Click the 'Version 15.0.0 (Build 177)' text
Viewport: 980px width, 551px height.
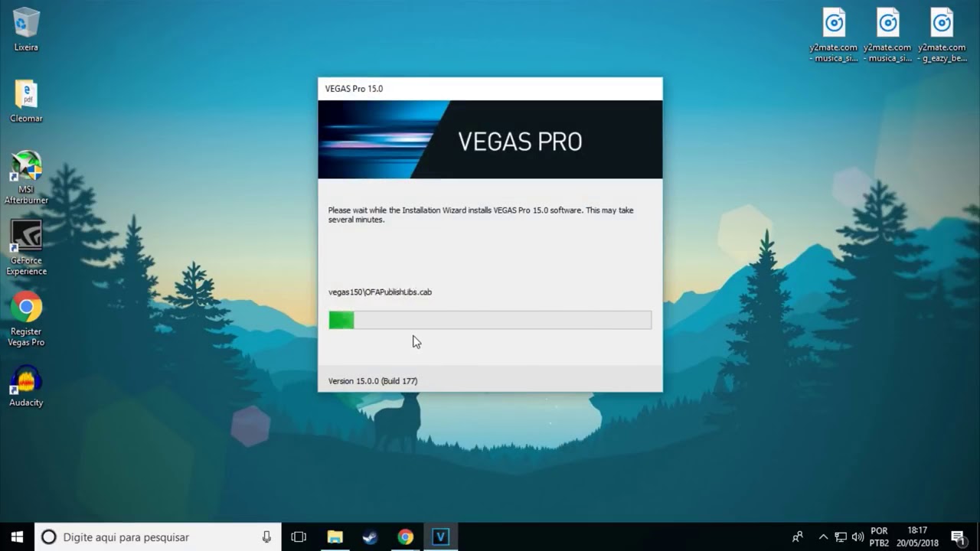[373, 381]
